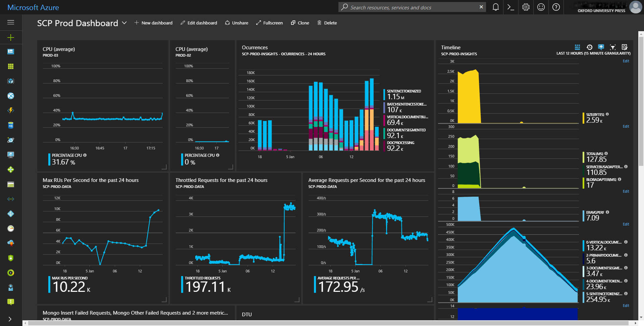Switch to Fullscreen mode
Screen dimensions: 644x326
tap(269, 23)
